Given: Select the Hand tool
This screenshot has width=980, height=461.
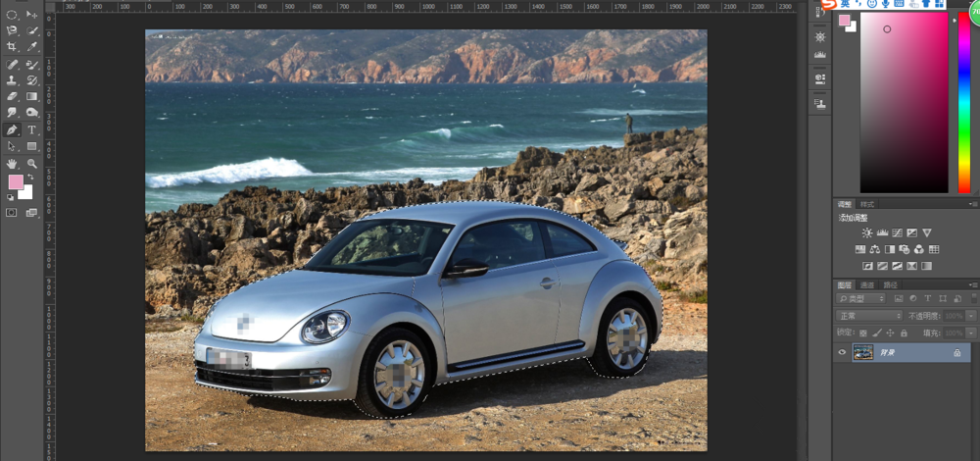Looking at the screenshot, I should [11, 164].
